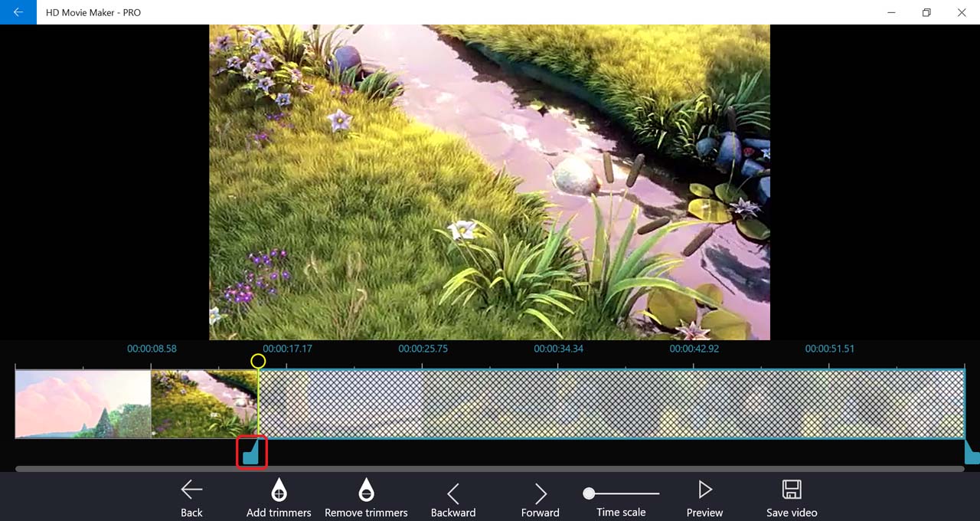The width and height of the screenshot is (980, 521).
Task: Restore down the HD Movie Maker window
Action: click(x=926, y=12)
